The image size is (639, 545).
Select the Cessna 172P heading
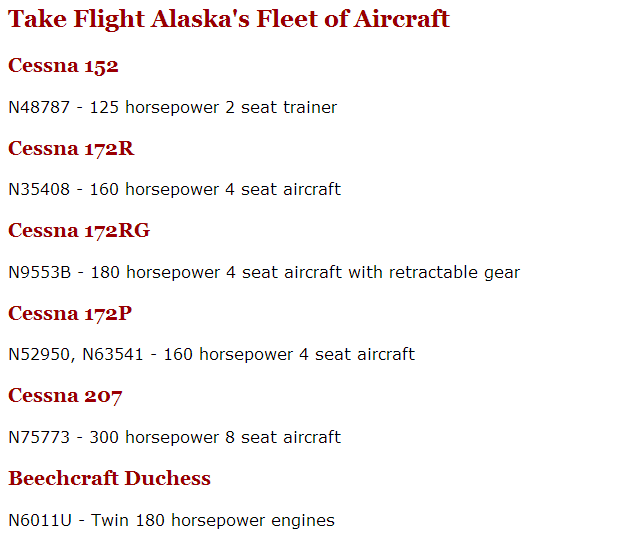coord(70,313)
